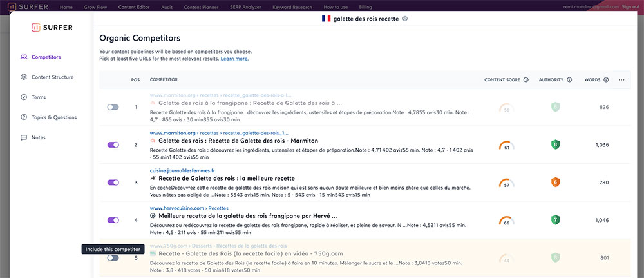This screenshot has width=644, height=278.
Task: Open Meilleure recette frangipane par Hervé title
Action: coord(248,216)
